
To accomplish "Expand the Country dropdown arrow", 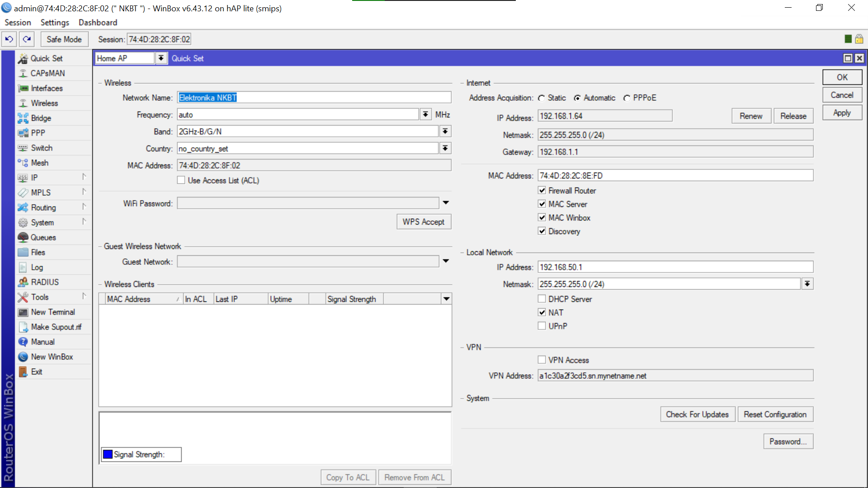I will [x=445, y=148].
